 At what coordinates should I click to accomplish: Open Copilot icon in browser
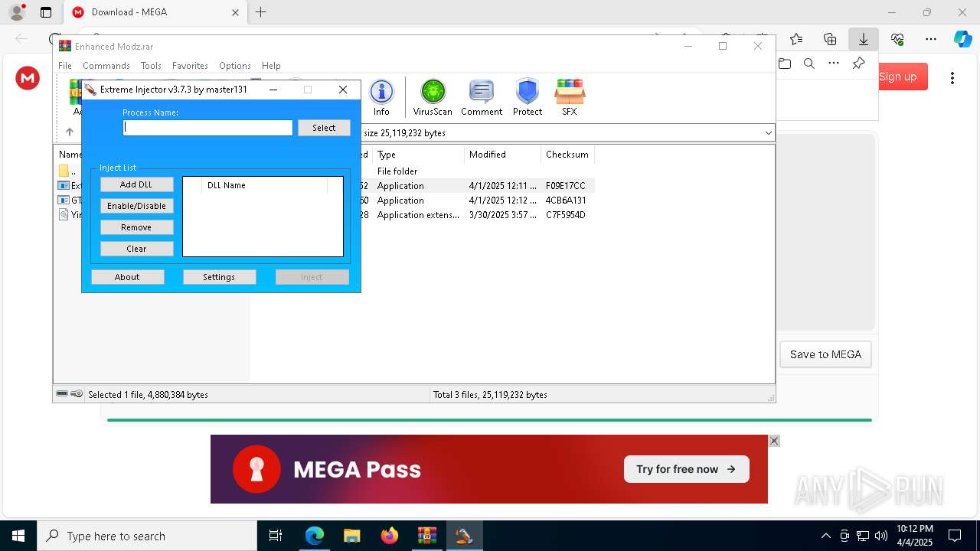962,39
